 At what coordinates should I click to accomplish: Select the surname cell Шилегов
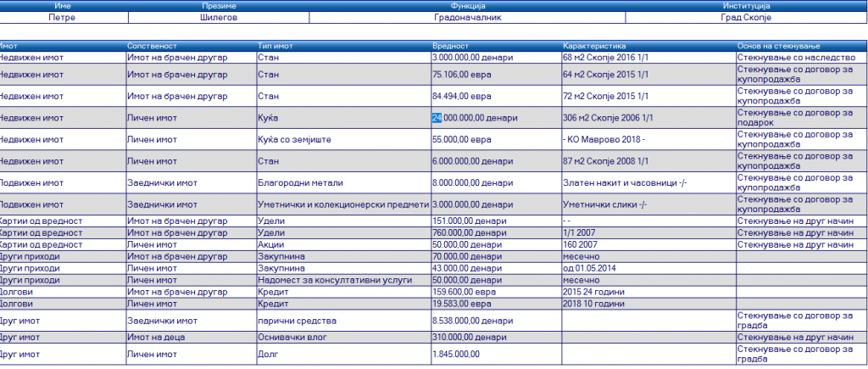pyautogui.click(x=219, y=17)
